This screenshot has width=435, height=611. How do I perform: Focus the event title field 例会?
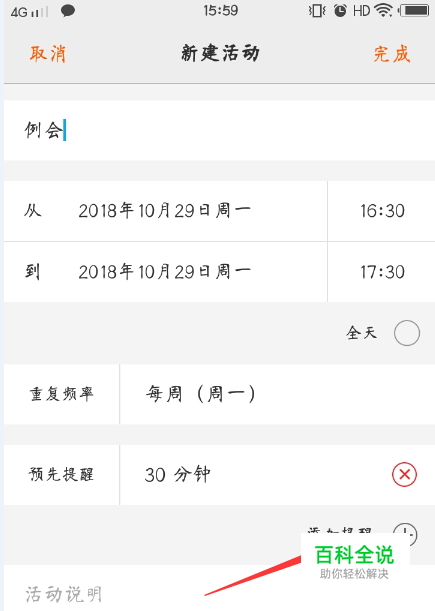[219, 130]
